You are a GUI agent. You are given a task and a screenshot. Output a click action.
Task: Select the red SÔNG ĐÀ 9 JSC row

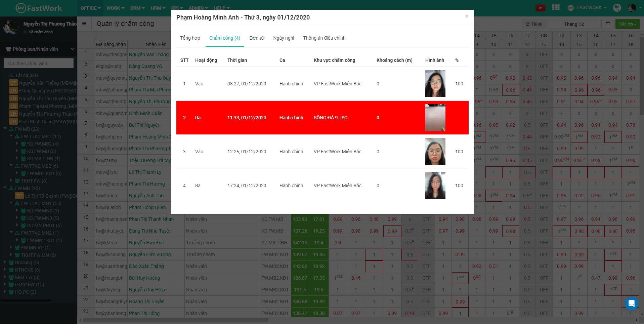[322, 118]
